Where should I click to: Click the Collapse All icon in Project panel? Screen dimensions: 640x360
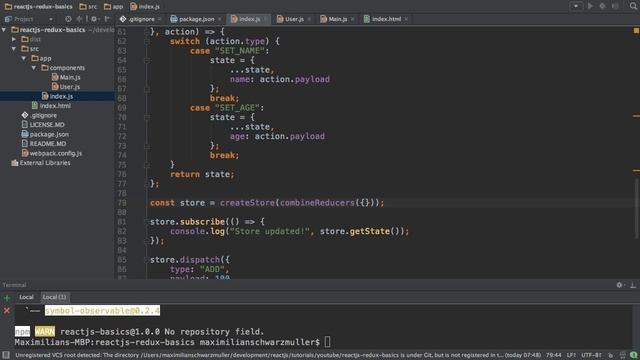coord(80,19)
